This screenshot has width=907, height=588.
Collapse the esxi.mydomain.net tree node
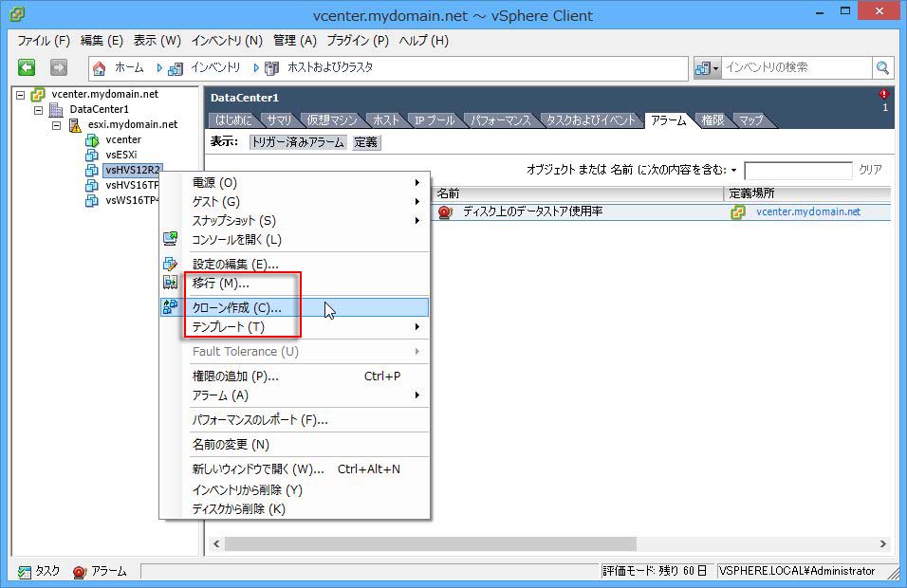point(56,125)
